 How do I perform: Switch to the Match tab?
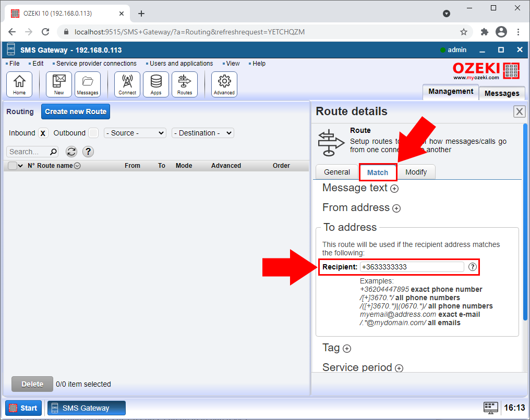tap(378, 172)
